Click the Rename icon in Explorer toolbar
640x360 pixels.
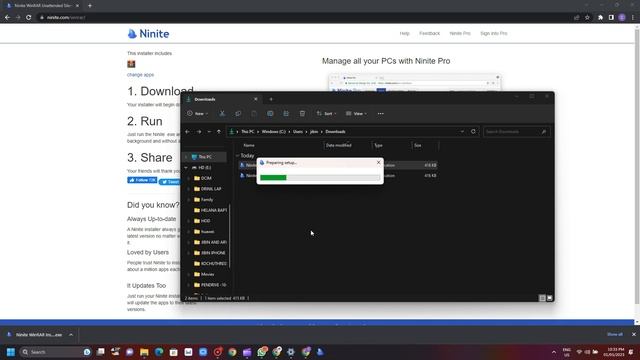pyautogui.click(x=270, y=113)
